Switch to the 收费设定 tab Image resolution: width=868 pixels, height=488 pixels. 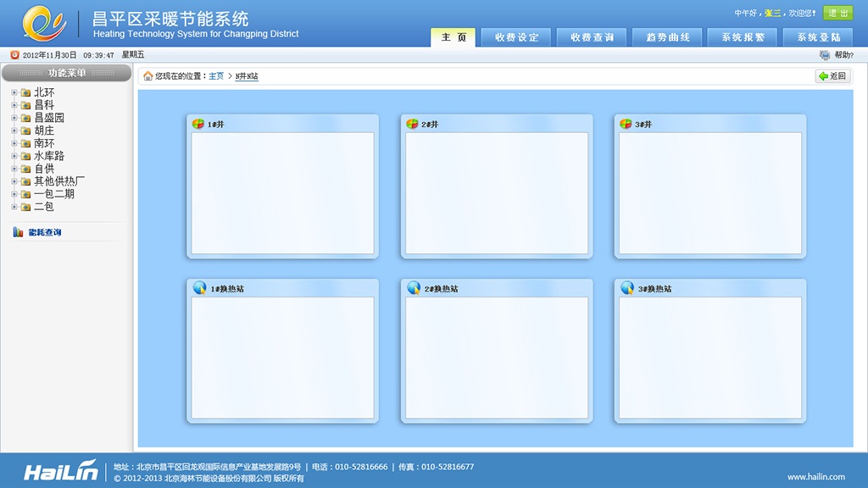coord(516,37)
